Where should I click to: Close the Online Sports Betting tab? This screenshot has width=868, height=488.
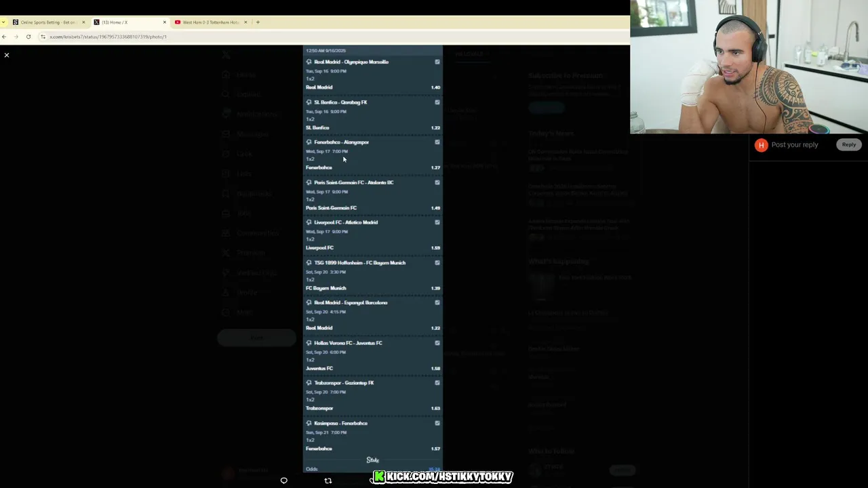83,22
